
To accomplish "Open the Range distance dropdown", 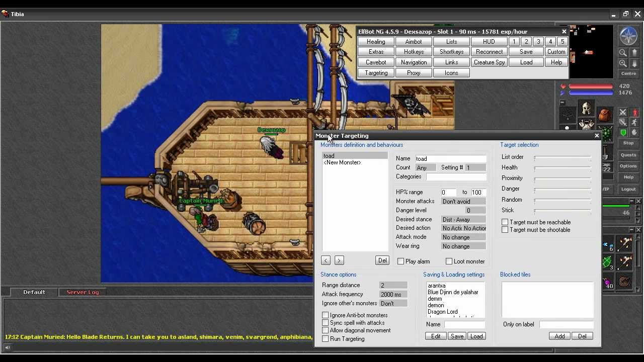I will pyautogui.click(x=393, y=285).
